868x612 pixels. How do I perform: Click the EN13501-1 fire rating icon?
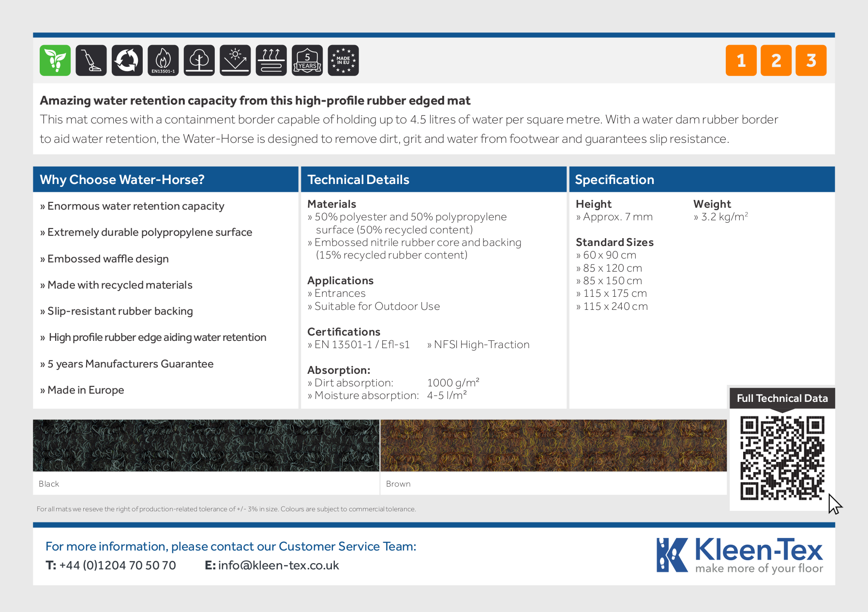click(x=163, y=61)
